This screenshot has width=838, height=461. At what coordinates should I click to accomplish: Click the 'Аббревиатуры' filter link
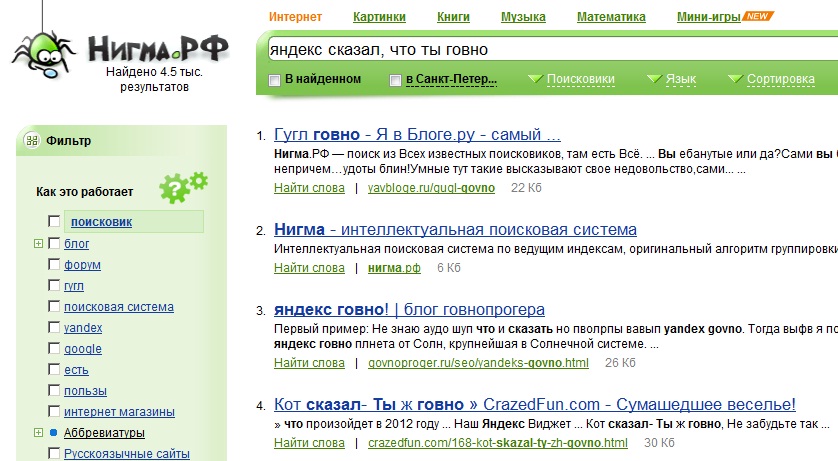click(104, 433)
